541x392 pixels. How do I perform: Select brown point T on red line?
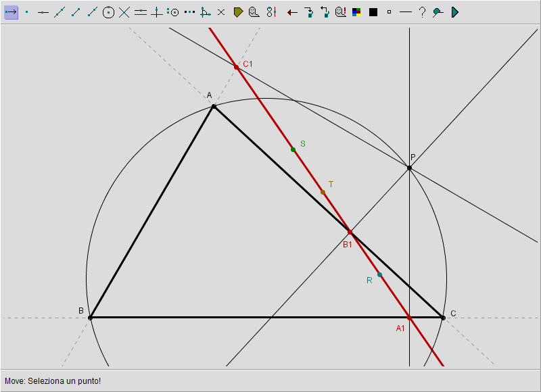(323, 192)
